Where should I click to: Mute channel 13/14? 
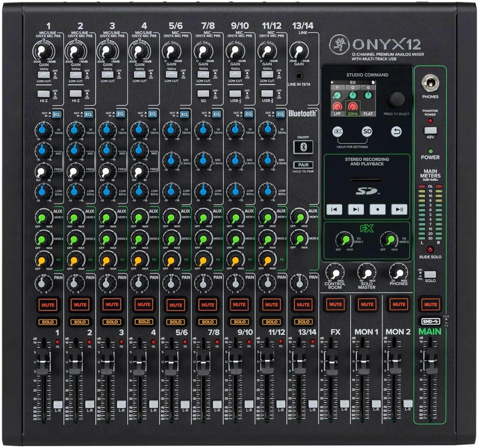[303, 304]
